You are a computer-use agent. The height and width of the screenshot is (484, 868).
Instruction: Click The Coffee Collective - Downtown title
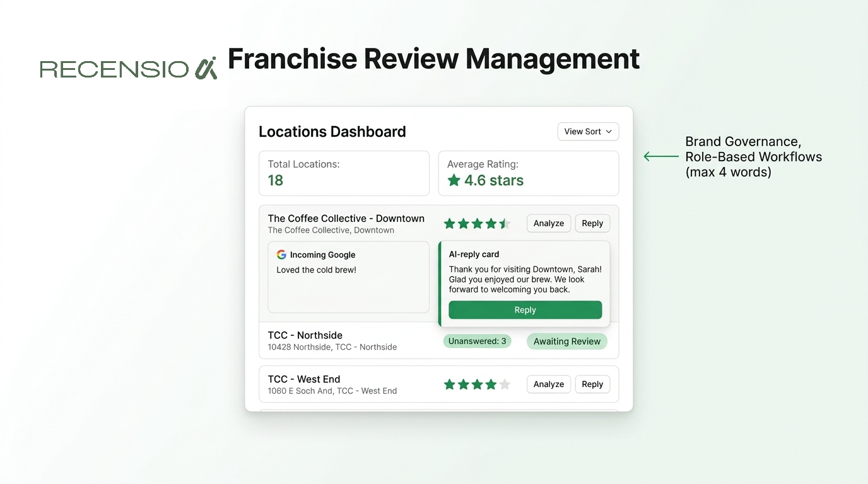pos(346,219)
